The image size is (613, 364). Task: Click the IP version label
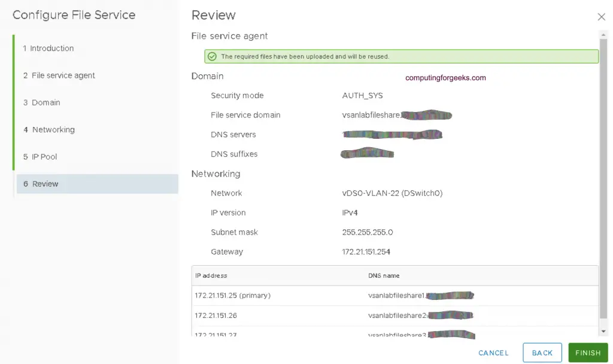coord(228,213)
